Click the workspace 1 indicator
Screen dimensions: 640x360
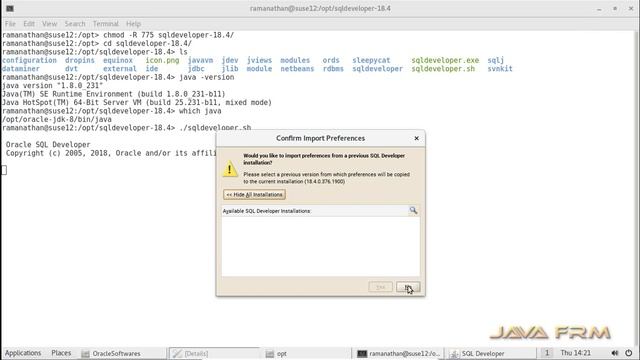coord(547,353)
